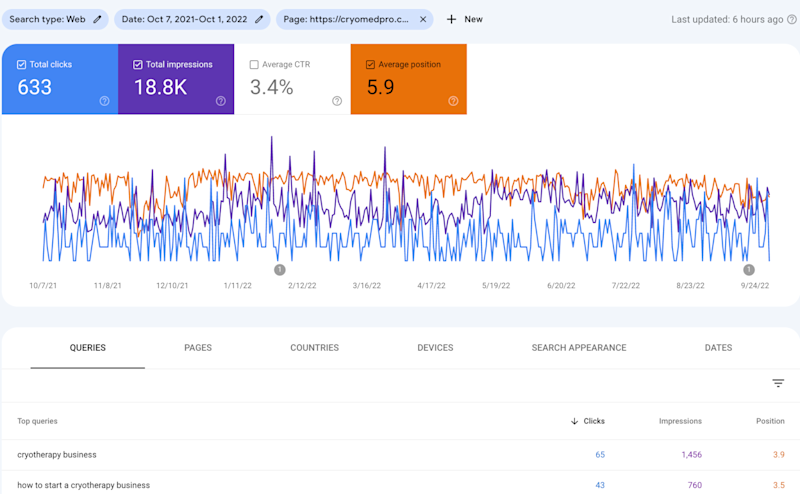Image resolution: width=800 pixels, height=494 pixels.
Task: Open help icon on Total impressions card
Action: 220,100
